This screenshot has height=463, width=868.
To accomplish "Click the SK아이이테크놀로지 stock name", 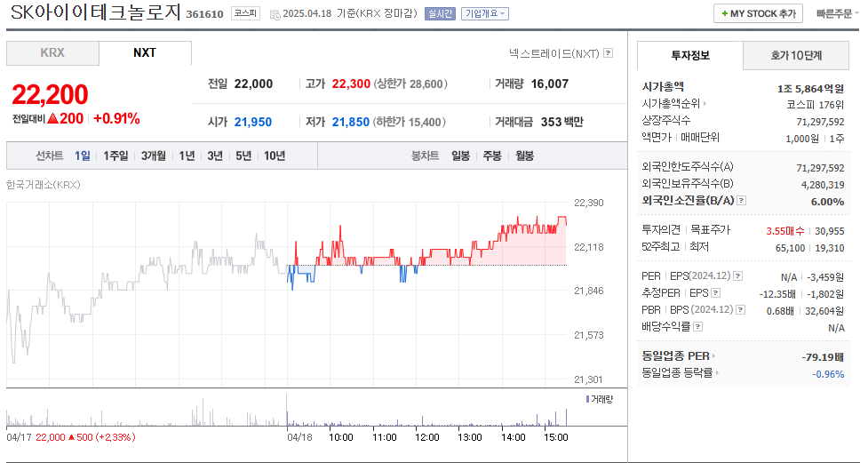I will pyautogui.click(x=96, y=12).
